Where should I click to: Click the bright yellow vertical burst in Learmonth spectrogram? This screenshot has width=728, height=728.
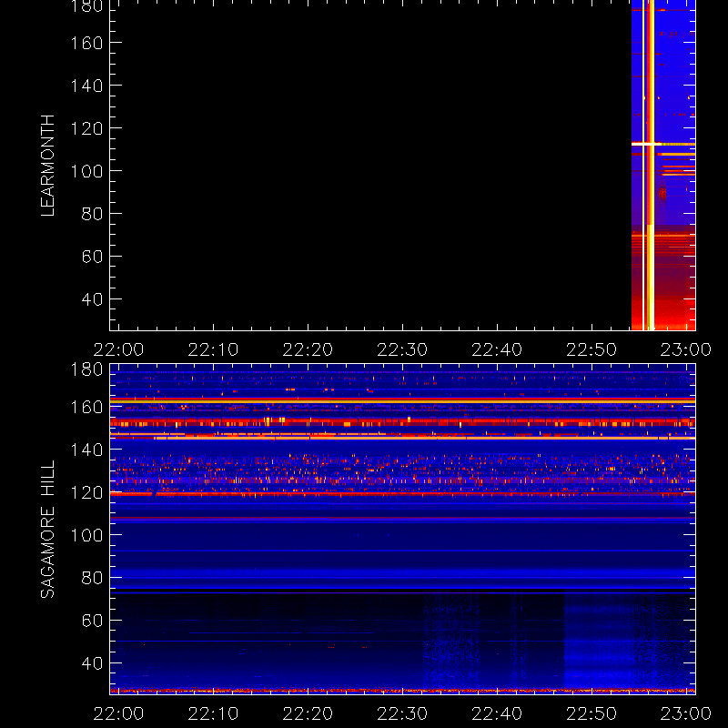pyautogui.click(x=651, y=166)
